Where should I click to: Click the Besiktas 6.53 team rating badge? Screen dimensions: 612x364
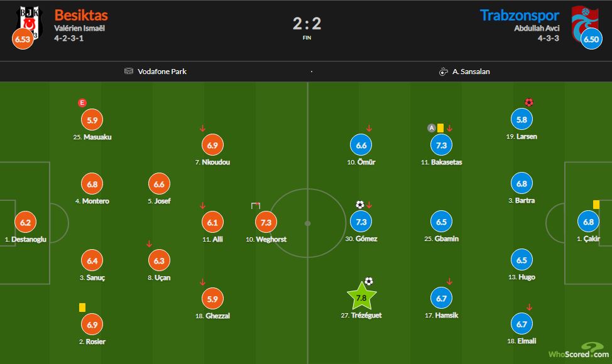(23, 40)
